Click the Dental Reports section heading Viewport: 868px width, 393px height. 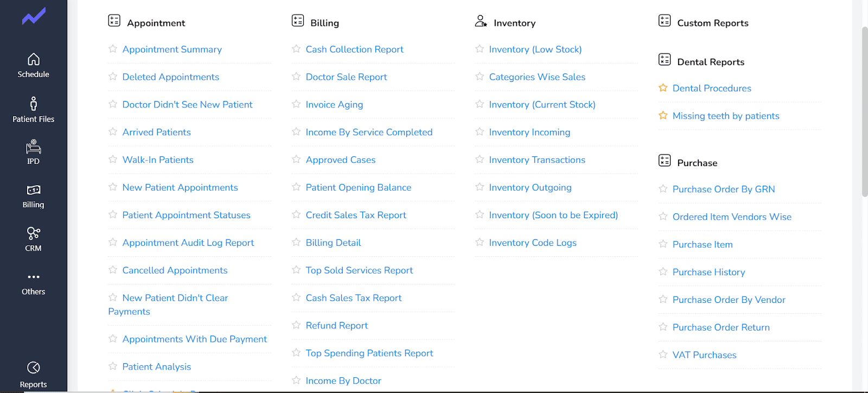[710, 62]
